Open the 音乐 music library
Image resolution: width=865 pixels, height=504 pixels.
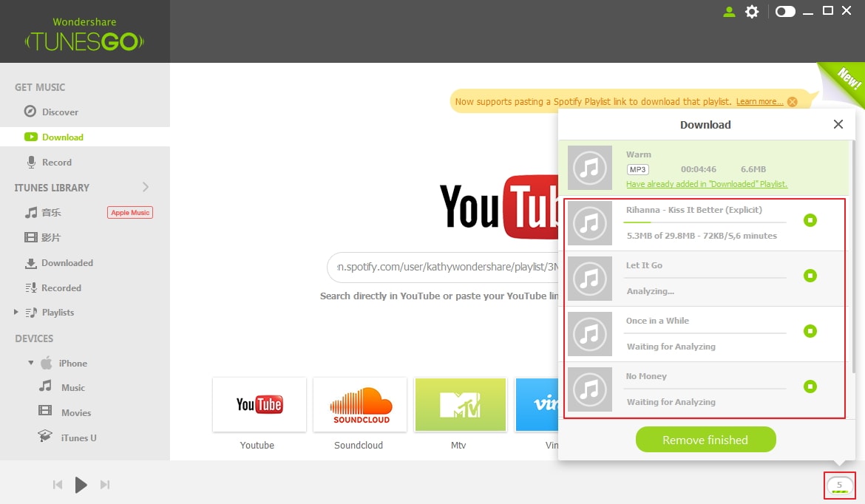tap(43, 212)
